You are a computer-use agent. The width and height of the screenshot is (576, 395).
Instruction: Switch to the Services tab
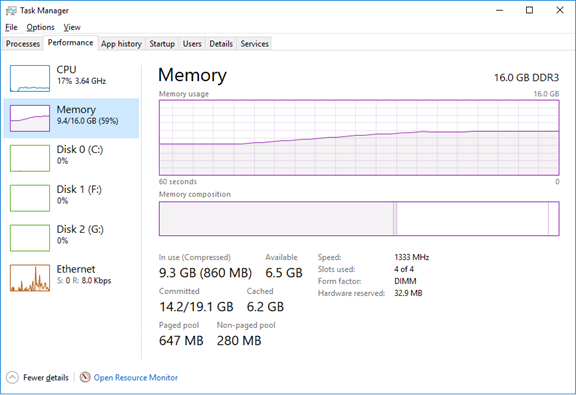click(x=255, y=44)
